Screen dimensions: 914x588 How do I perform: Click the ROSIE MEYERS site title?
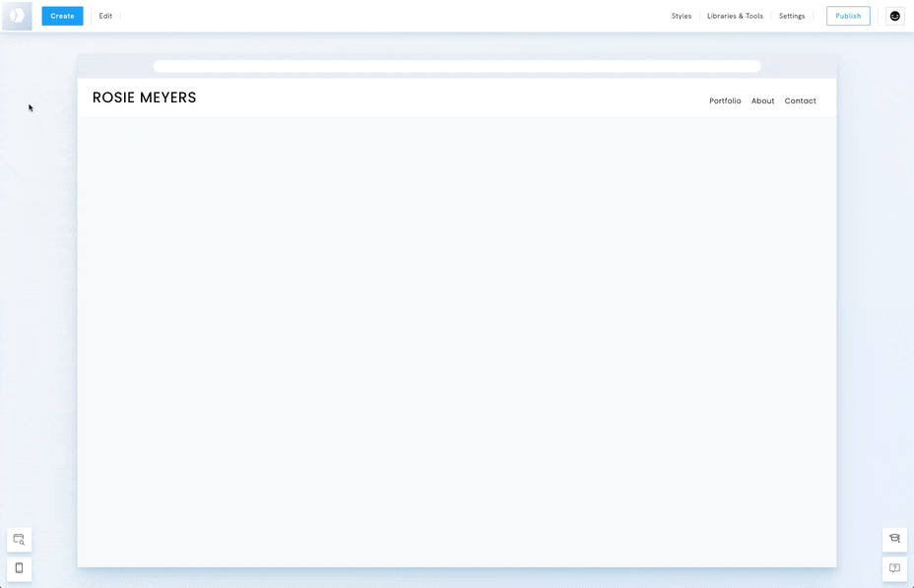click(x=144, y=98)
